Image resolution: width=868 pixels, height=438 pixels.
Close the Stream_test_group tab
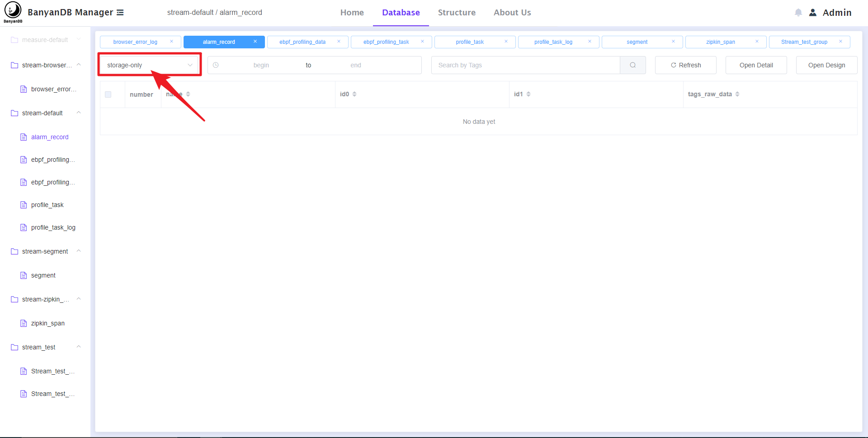tap(840, 42)
